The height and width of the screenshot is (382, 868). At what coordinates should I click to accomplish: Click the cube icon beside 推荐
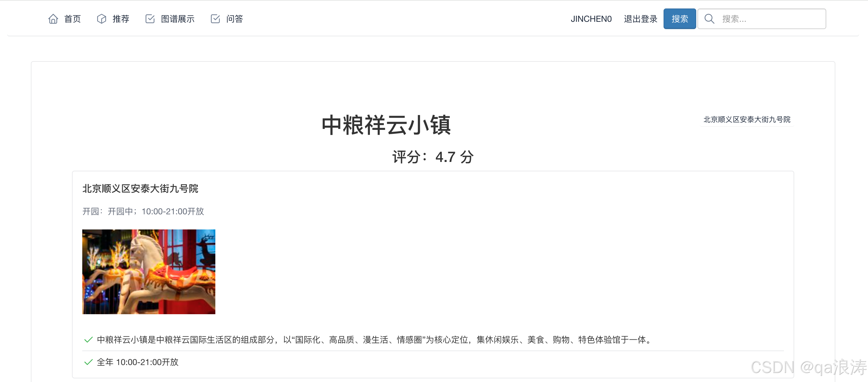pyautogui.click(x=101, y=19)
